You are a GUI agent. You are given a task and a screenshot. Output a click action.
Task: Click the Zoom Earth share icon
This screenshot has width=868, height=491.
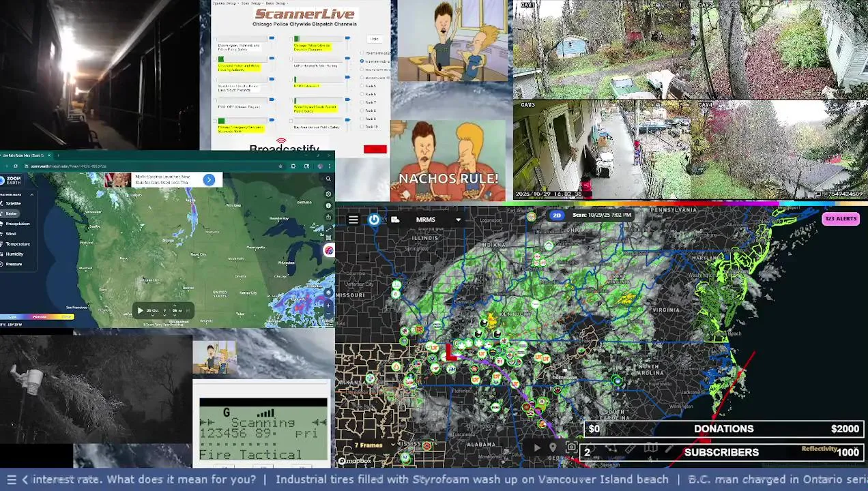click(328, 217)
